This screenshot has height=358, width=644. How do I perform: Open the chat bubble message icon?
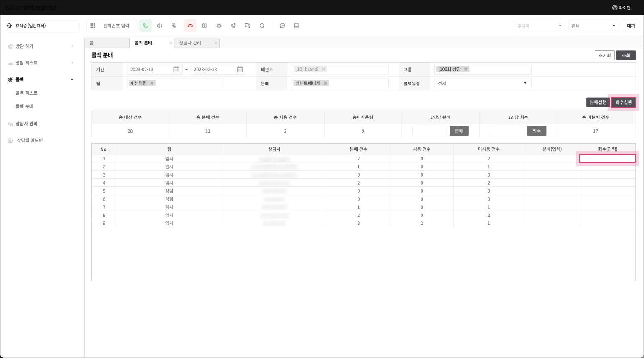(x=282, y=26)
